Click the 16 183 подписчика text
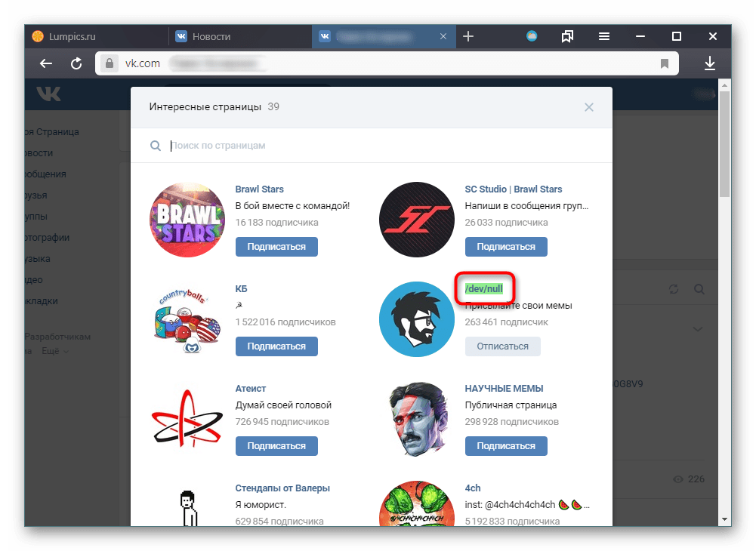This screenshot has width=756, height=551. (x=276, y=222)
